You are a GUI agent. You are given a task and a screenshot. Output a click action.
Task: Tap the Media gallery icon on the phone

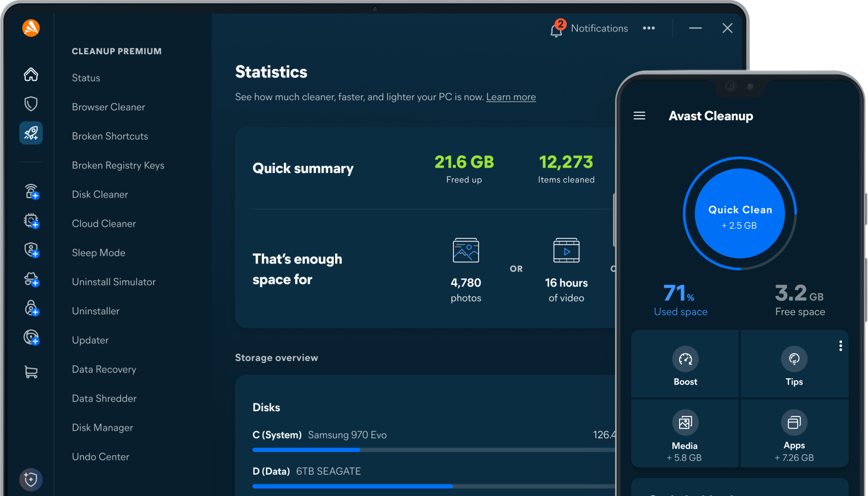click(x=685, y=422)
